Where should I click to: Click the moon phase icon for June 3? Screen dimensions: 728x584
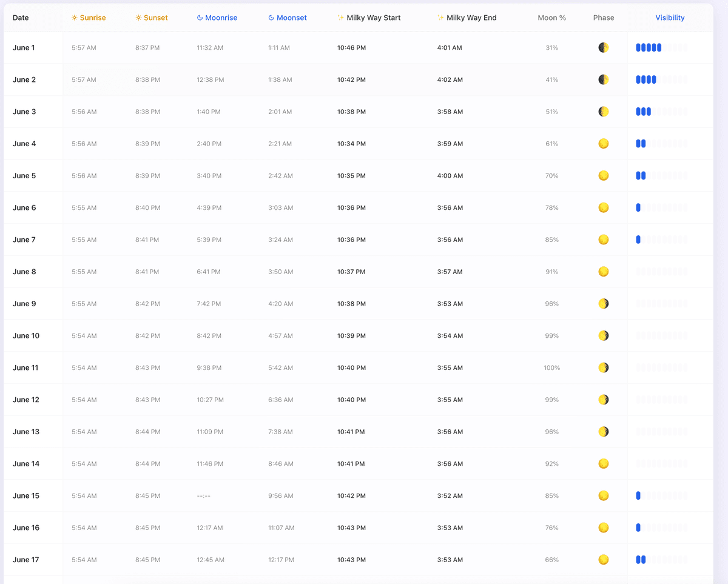tap(604, 112)
